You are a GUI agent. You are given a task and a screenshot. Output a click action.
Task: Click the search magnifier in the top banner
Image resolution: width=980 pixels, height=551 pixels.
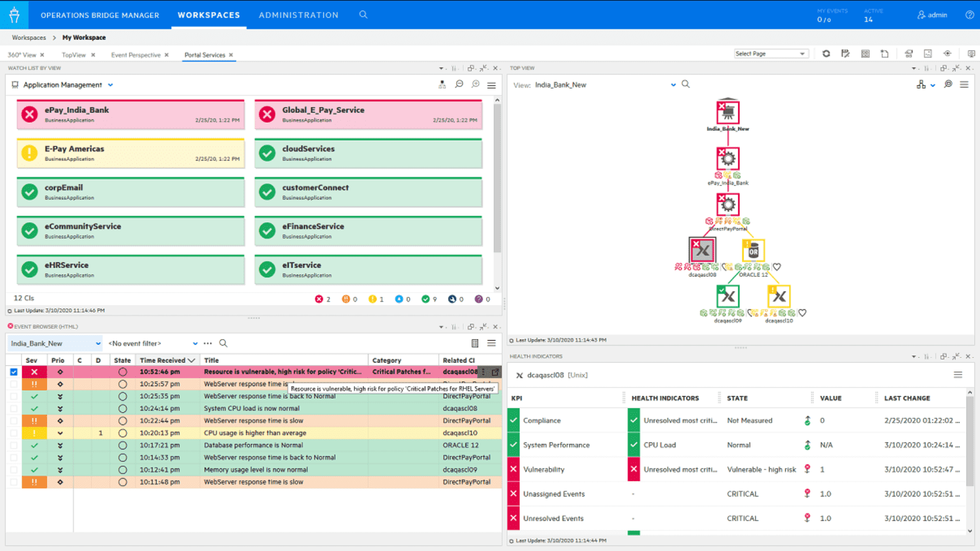point(363,15)
